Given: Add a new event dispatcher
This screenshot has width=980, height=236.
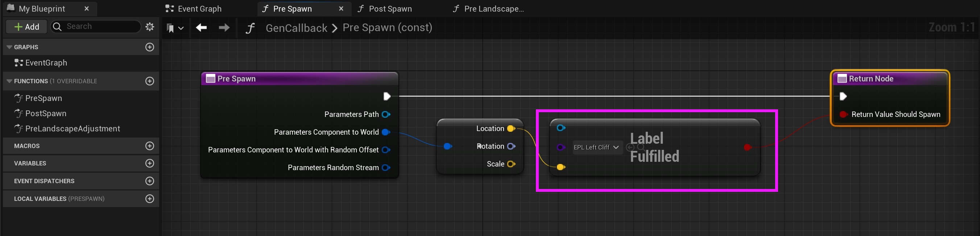Looking at the screenshot, I should coord(150,181).
